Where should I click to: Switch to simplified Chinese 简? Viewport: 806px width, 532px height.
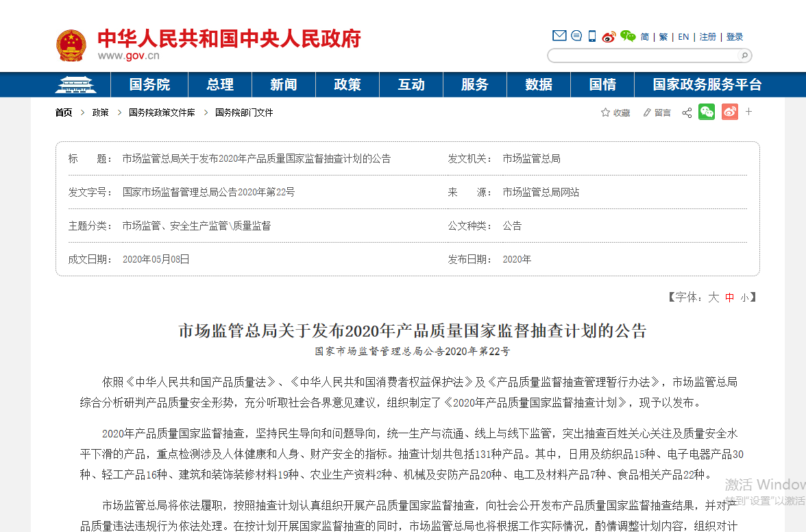click(x=644, y=37)
